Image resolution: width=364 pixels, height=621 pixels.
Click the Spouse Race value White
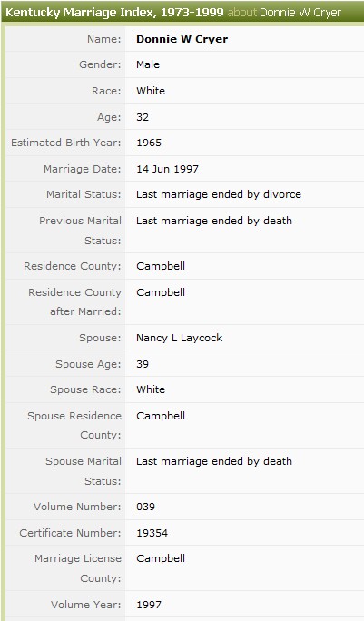pyautogui.click(x=151, y=389)
